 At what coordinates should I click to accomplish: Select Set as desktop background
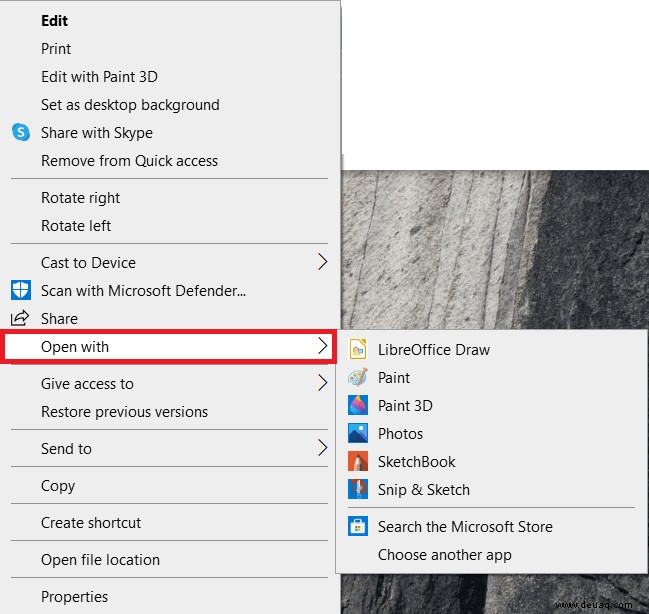(x=170, y=105)
